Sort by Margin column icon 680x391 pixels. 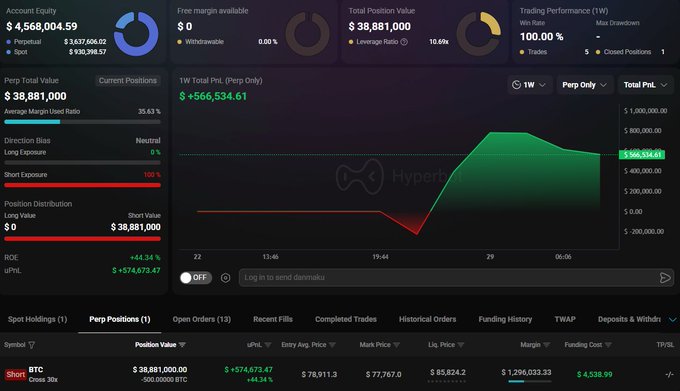(x=546, y=345)
